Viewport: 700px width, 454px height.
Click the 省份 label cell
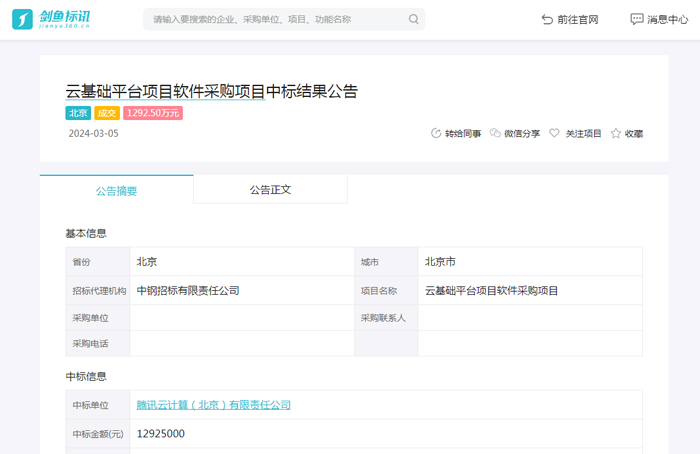pyautogui.click(x=98, y=262)
